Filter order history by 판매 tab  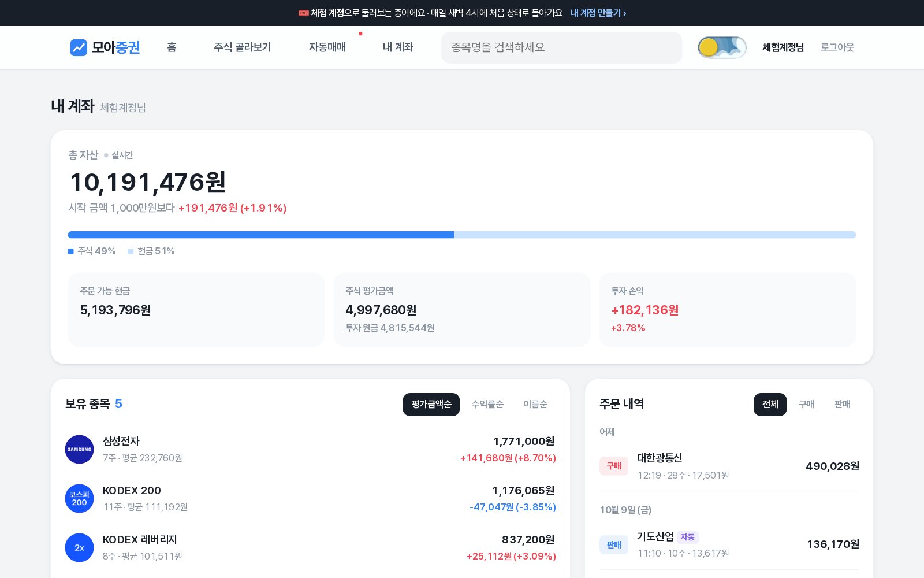[843, 404]
